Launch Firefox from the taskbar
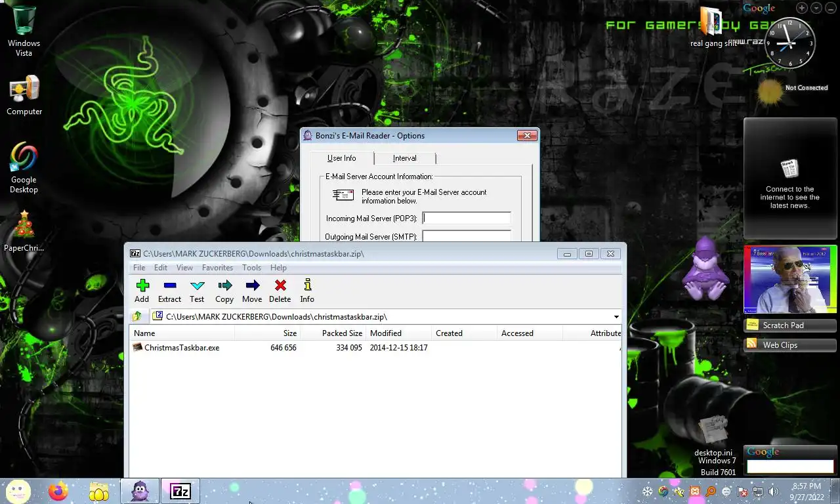Viewport: 840px width, 504px height. point(58,491)
